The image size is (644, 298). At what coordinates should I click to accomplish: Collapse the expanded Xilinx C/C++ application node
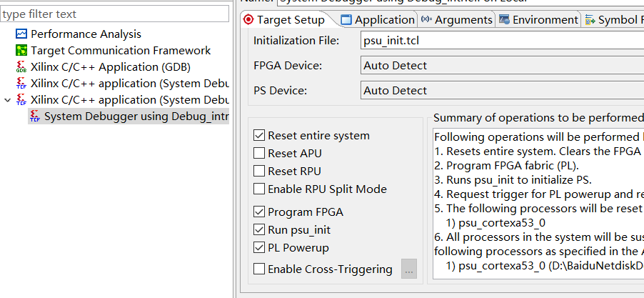click(x=8, y=100)
